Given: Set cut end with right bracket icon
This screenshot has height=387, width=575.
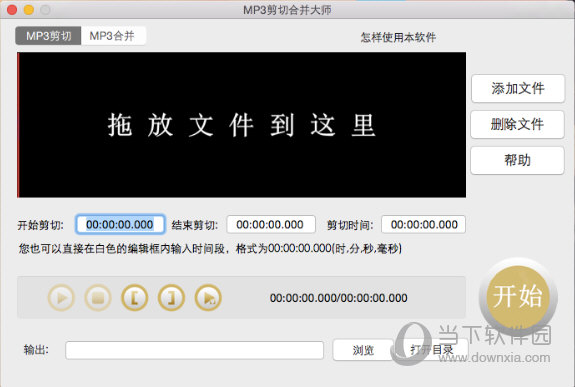Looking at the screenshot, I should coord(171,297).
